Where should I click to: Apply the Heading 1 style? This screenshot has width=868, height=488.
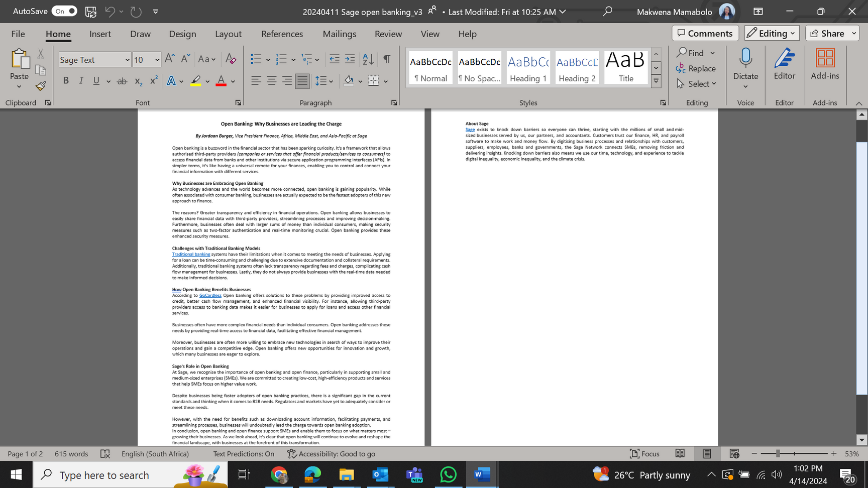[x=528, y=67]
